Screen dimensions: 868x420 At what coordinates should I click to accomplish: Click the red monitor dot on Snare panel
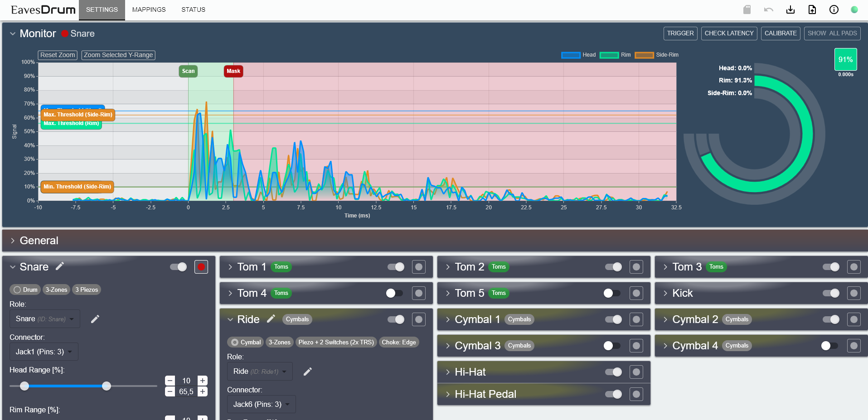click(201, 267)
